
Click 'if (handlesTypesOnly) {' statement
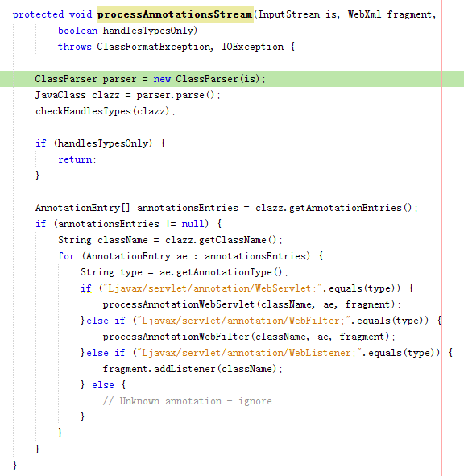click(x=100, y=143)
